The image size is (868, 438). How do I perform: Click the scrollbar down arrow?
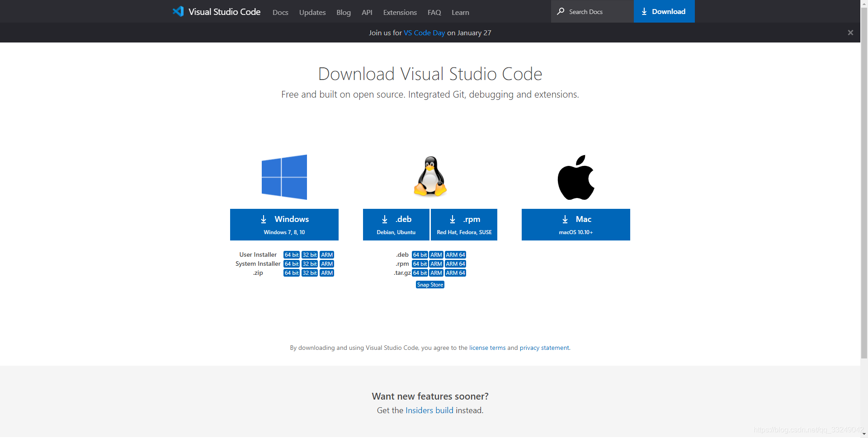click(x=864, y=434)
